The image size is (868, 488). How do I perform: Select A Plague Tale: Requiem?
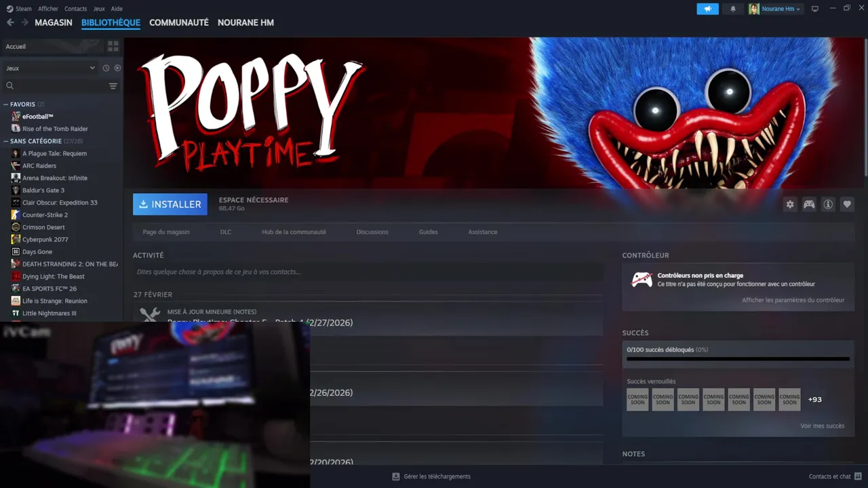[x=54, y=153]
